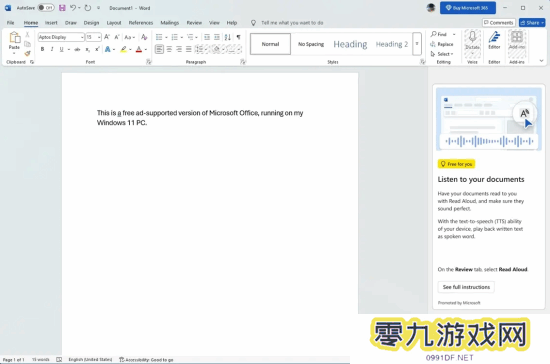
Task: Toggle Italic formatting
Action: 52,49
